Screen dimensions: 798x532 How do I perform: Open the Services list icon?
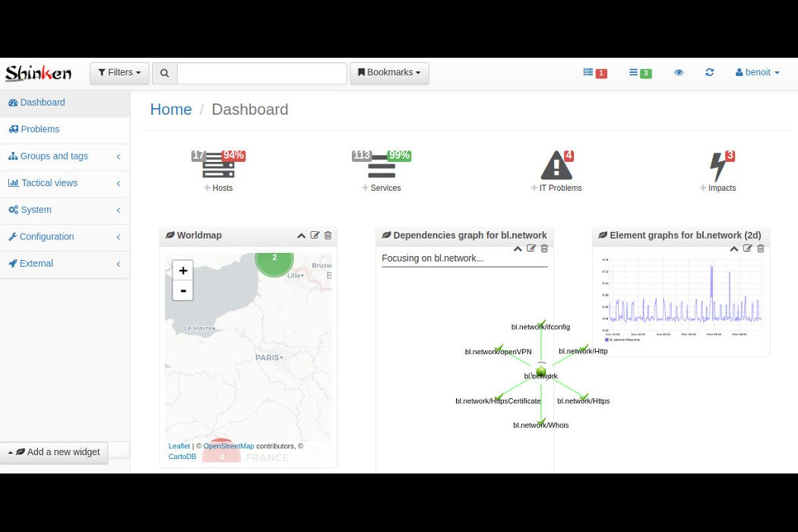382,165
